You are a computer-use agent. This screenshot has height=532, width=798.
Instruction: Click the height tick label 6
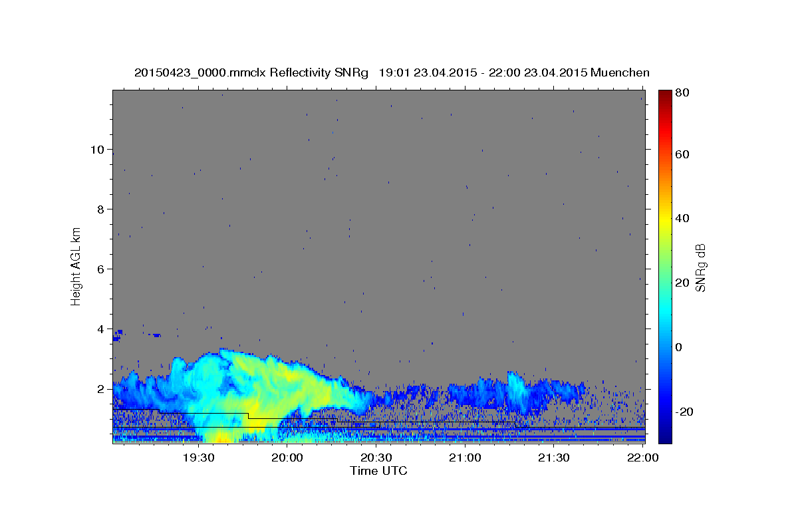[102, 269]
